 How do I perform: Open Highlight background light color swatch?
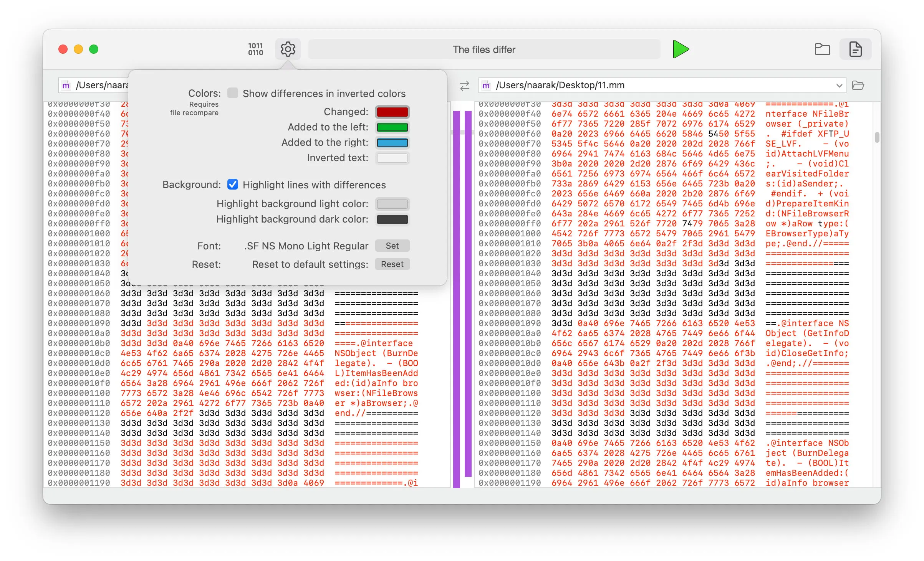point(392,204)
